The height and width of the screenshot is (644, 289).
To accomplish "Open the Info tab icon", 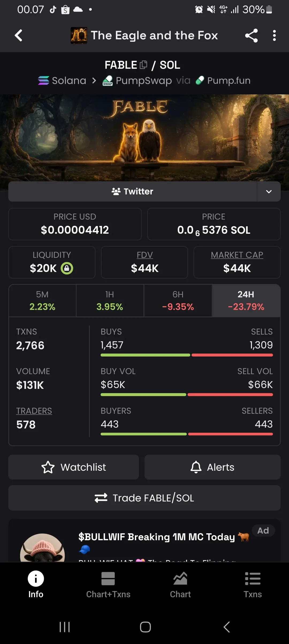I will pos(36,579).
